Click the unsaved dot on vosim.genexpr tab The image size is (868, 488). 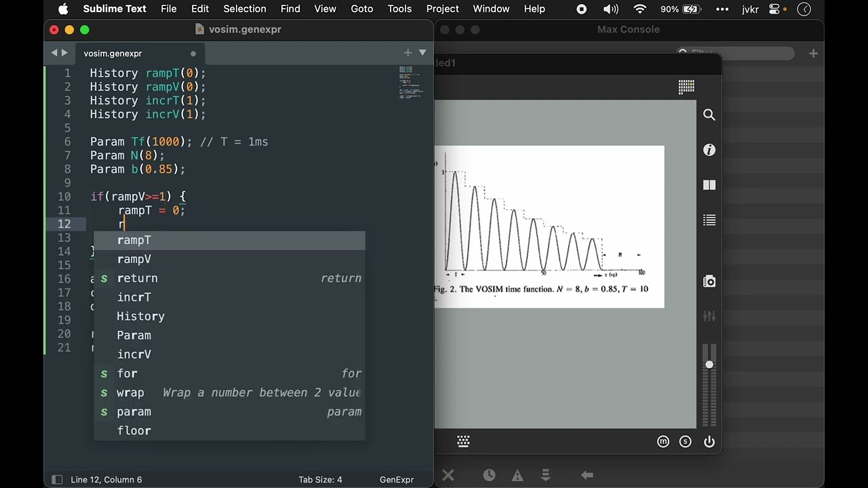pyautogui.click(x=193, y=54)
